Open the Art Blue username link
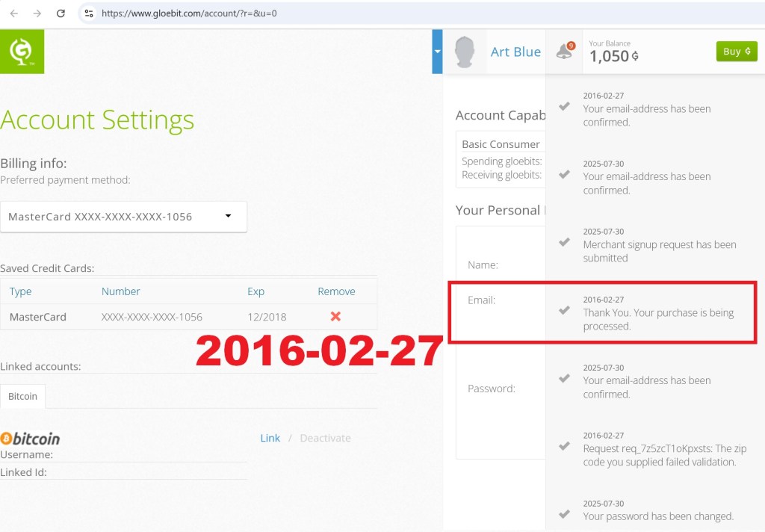 pyautogui.click(x=515, y=52)
